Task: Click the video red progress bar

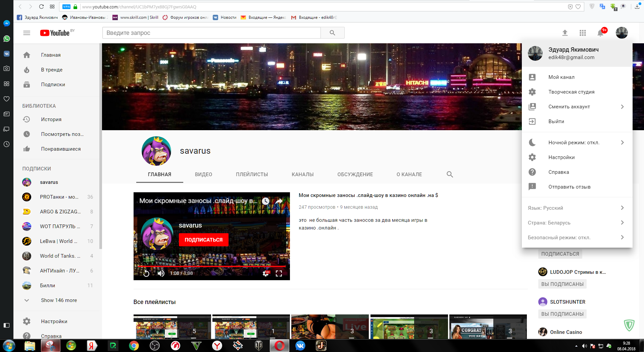Action: (211, 266)
